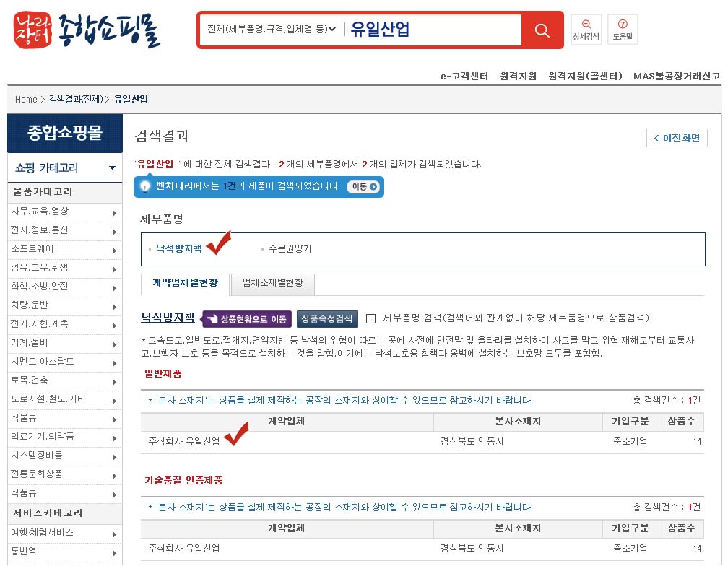Viewport: 728px width, 566px height.
Task: Click 주식회사 유일산업 under 일반제품
Action: pyautogui.click(x=184, y=441)
